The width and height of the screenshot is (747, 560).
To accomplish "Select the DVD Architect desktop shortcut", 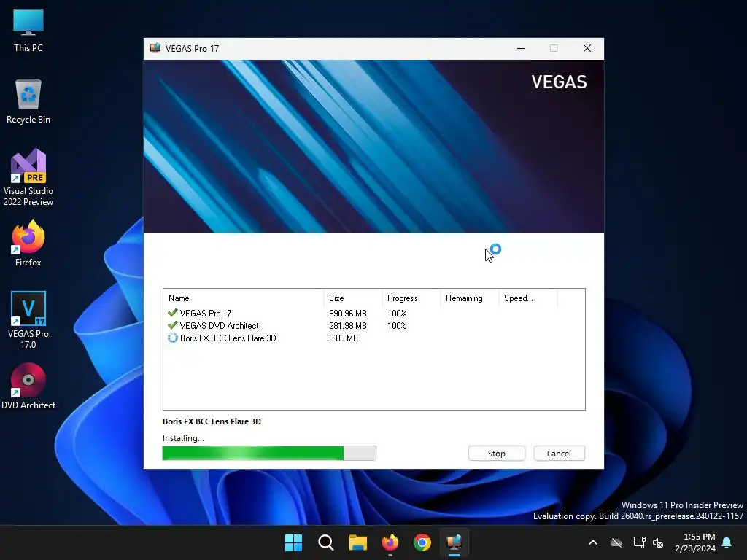I will pos(28,386).
